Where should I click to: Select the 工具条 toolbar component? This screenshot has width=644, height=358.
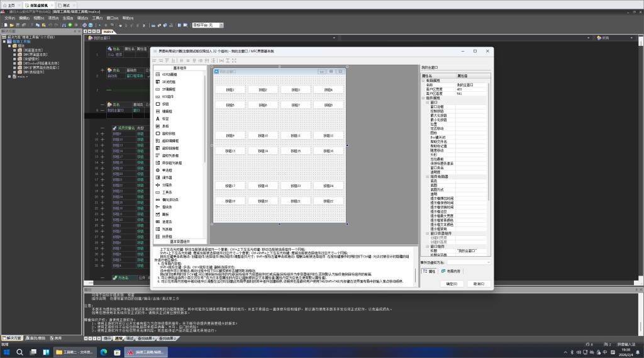[x=167, y=192]
